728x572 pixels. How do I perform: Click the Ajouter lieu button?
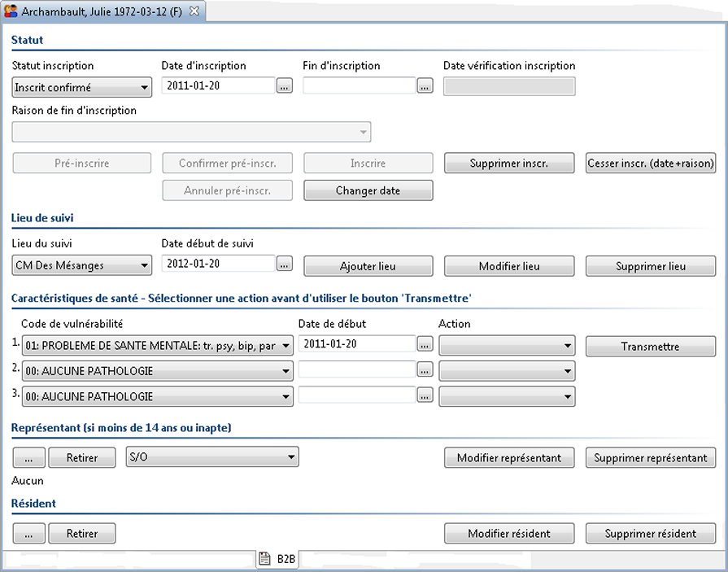point(368,266)
